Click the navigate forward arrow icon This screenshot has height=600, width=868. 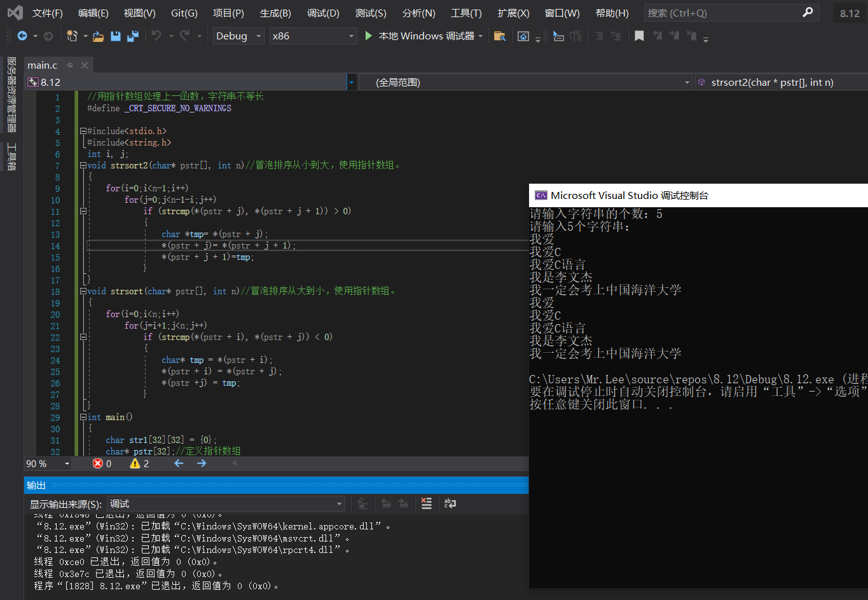pyautogui.click(x=48, y=36)
